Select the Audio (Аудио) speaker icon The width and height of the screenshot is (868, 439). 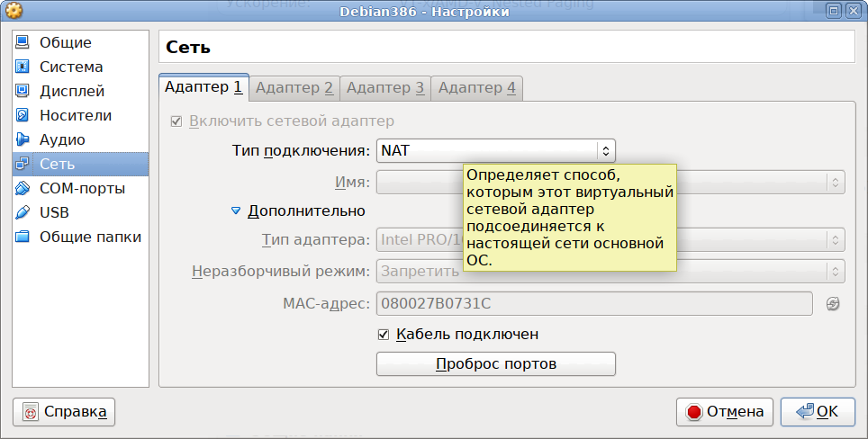23,139
